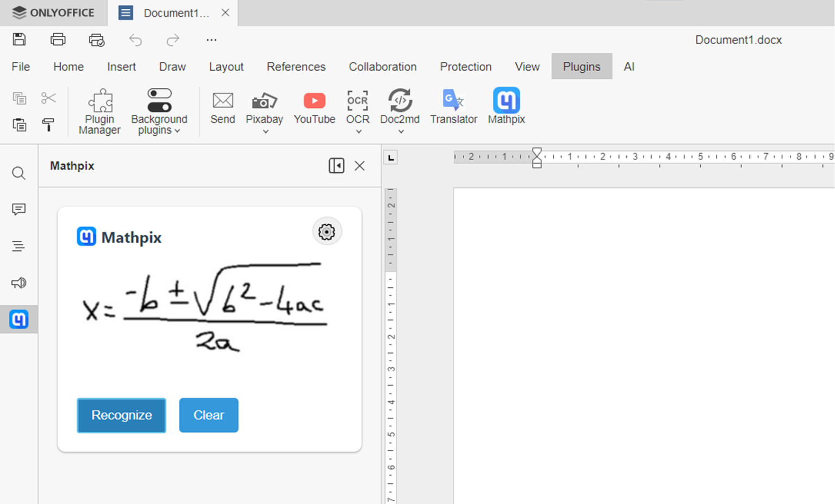Start the OCR plugin
Screen dimensions: 835x504
pos(357,105)
